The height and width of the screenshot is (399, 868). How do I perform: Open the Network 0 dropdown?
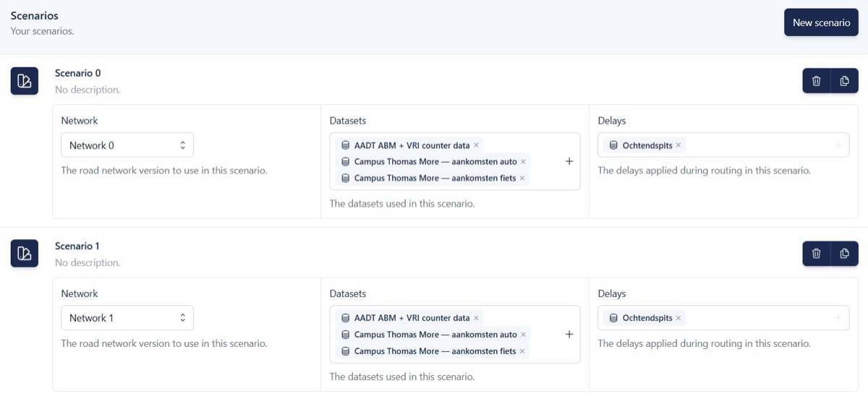127,145
